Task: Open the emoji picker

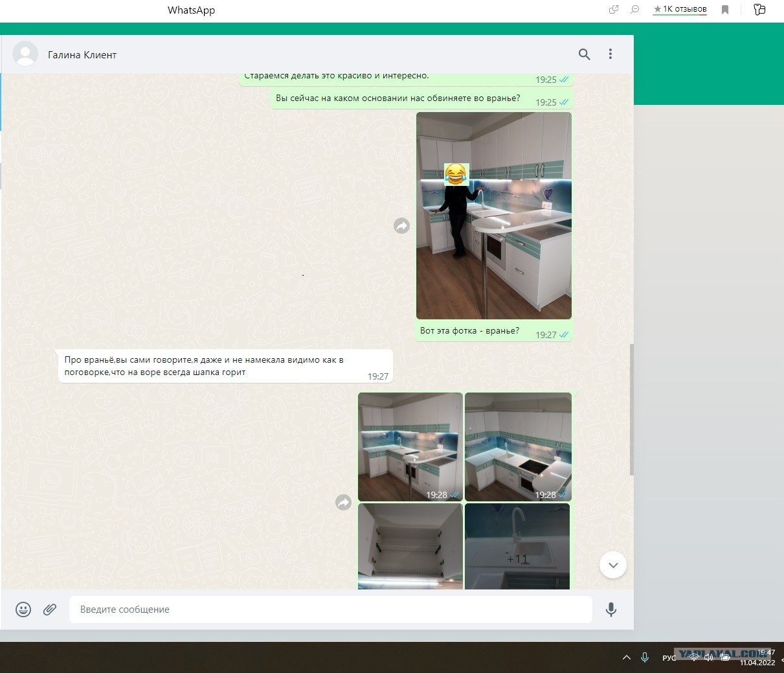Action: tap(23, 610)
